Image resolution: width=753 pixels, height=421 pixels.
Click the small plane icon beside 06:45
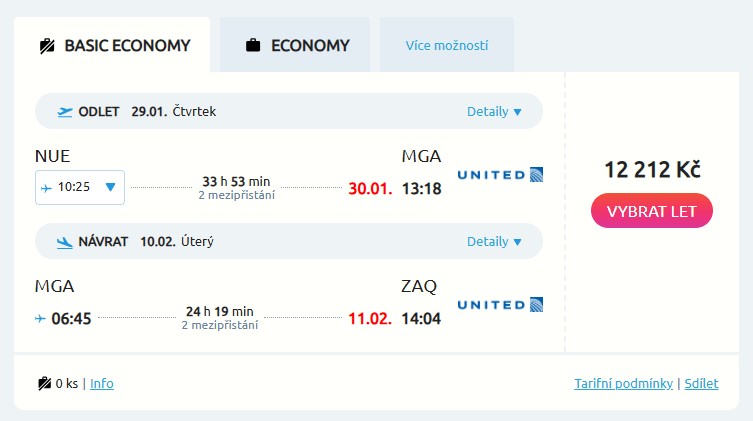coord(41,318)
